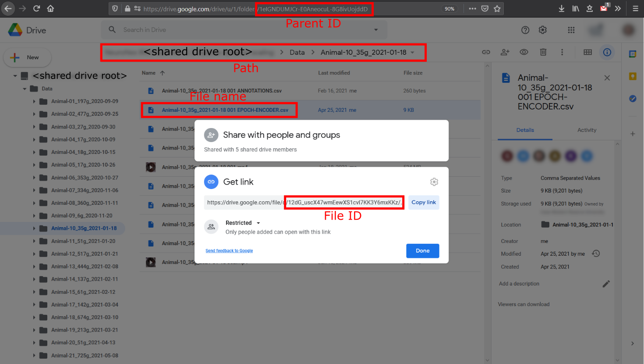Collapse the Data folder tree node
The width and height of the screenshot is (644, 364).
point(25,89)
